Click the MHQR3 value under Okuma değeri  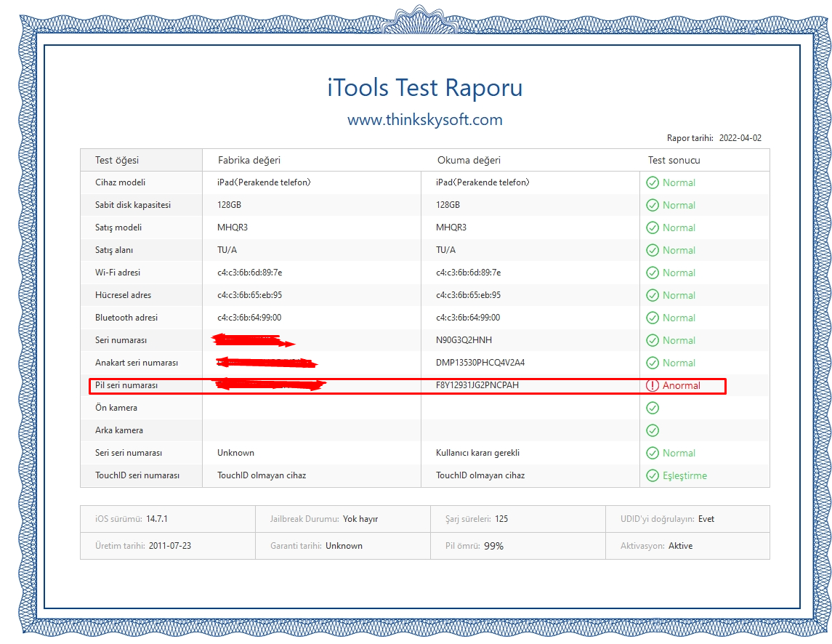[451, 228]
